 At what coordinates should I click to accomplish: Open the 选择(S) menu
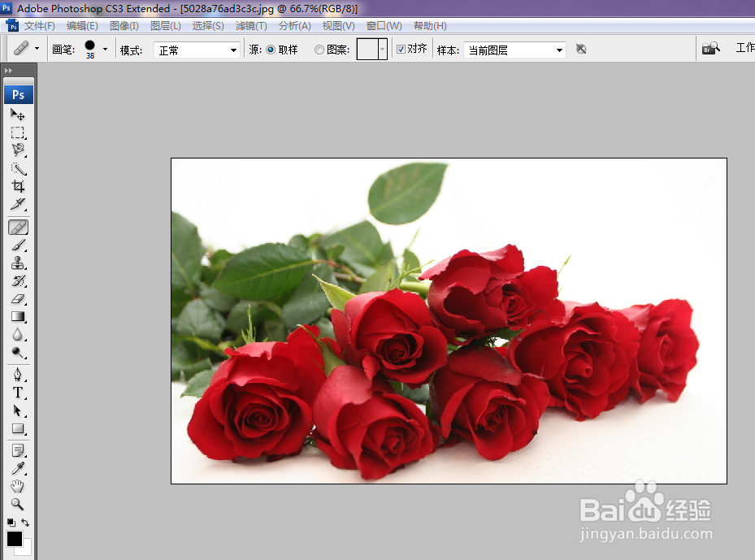tap(208, 26)
